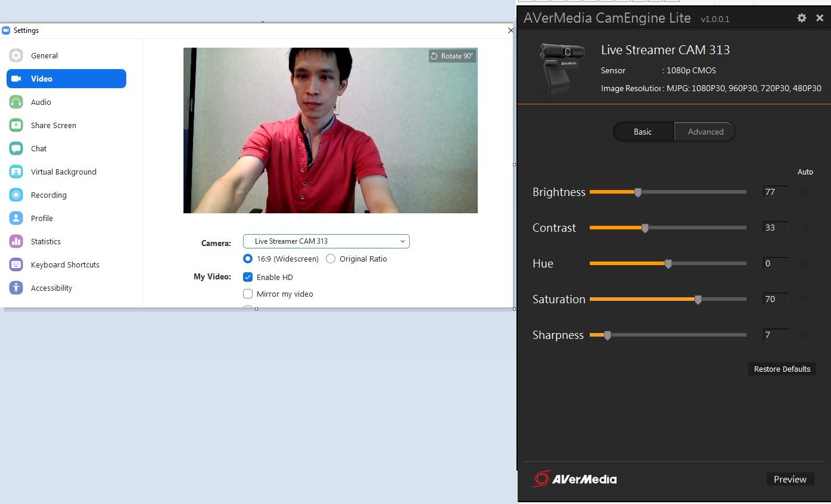Viewport: 831px width, 504px height.
Task: Click the 'MJPG: 1080P30, 960P30, 720P30, 480P30' text
Action: click(x=744, y=88)
